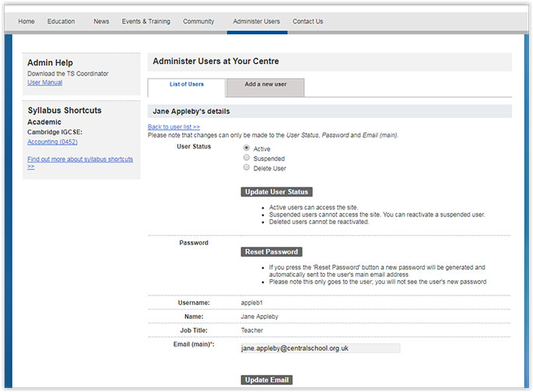
Task: Select the Delete User radio button
Action: (247, 167)
